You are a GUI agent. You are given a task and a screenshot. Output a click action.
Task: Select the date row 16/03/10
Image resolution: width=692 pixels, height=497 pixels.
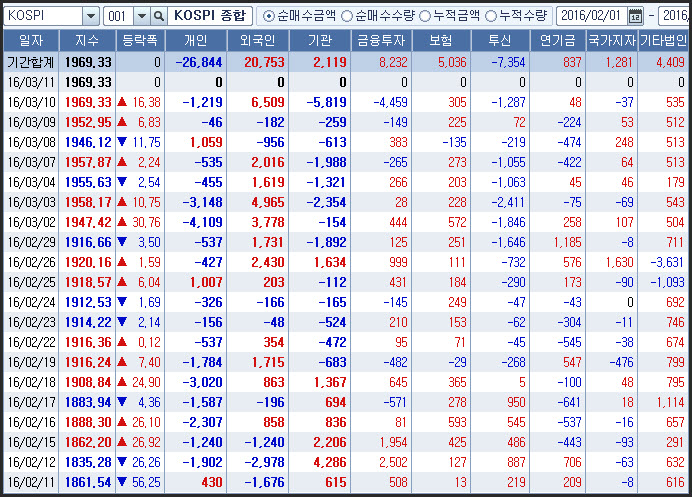(32, 102)
